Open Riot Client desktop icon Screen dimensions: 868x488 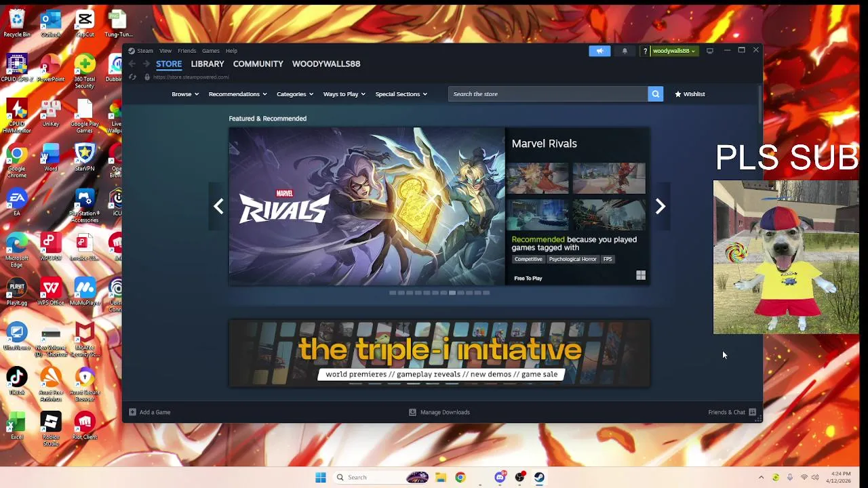85,426
